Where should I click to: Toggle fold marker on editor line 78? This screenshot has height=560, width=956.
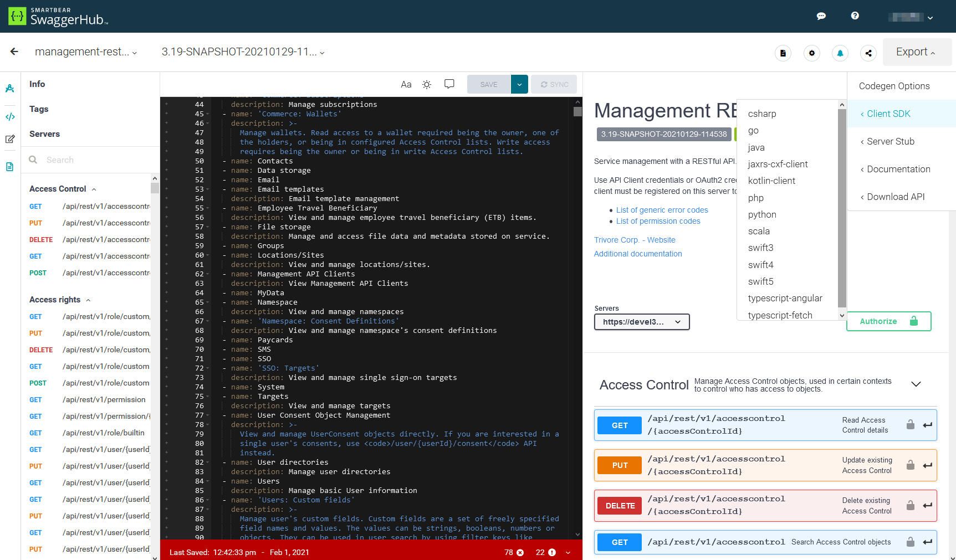click(208, 425)
